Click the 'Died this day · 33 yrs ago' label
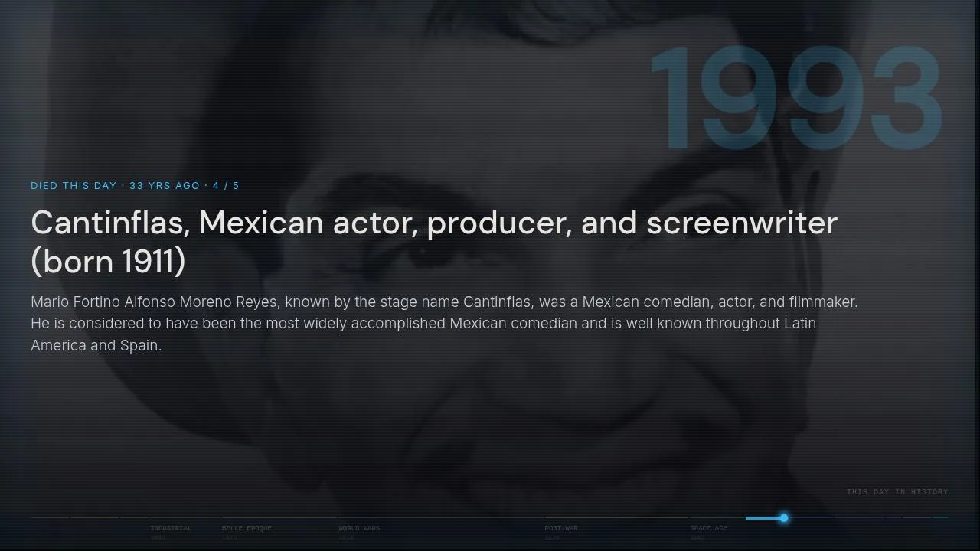Image resolution: width=980 pixels, height=551 pixels. [135, 186]
